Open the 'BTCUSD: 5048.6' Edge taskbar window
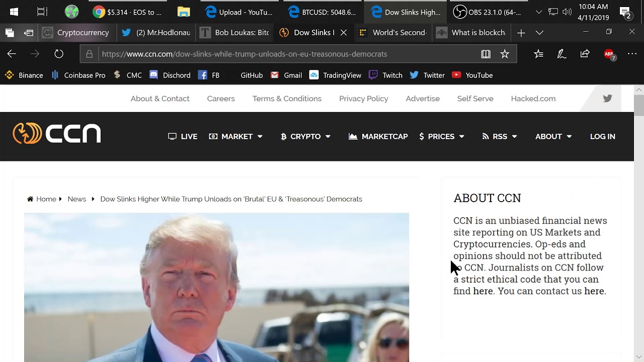Image resolution: width=644 pixels, height=362 pixels. coord(323,12)
